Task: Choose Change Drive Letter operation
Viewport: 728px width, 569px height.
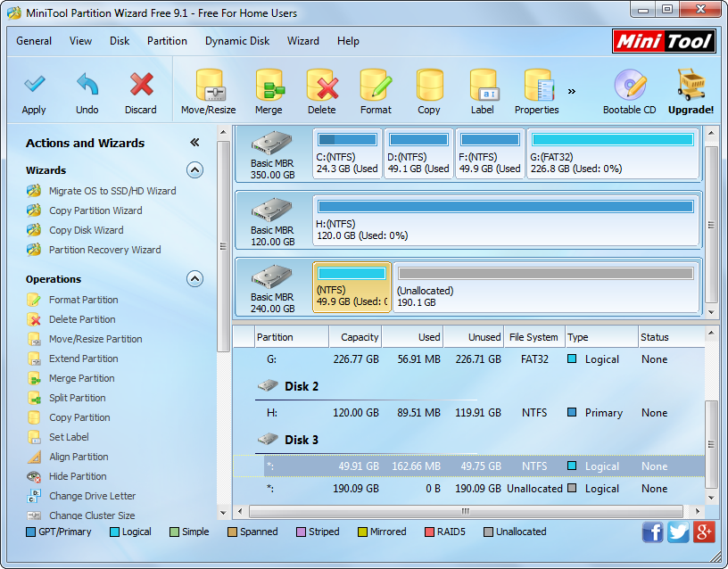Action: [x=93, y=496]
